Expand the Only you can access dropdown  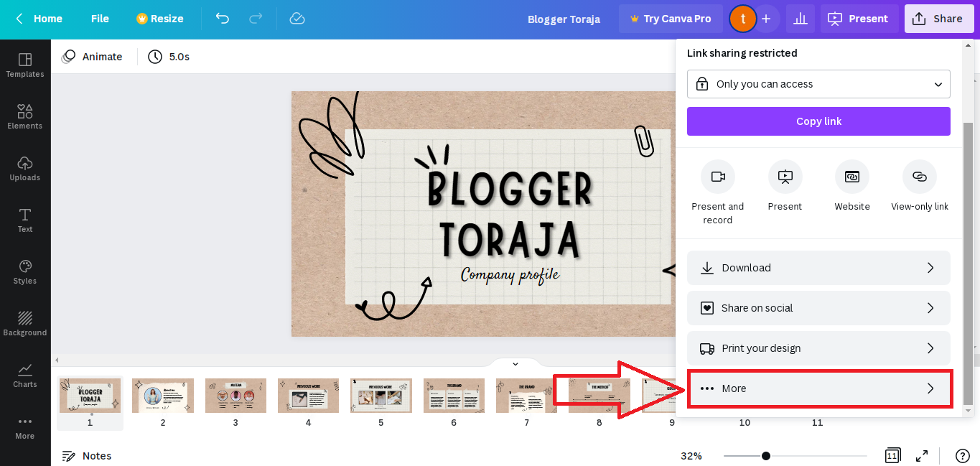click(818, 84)
